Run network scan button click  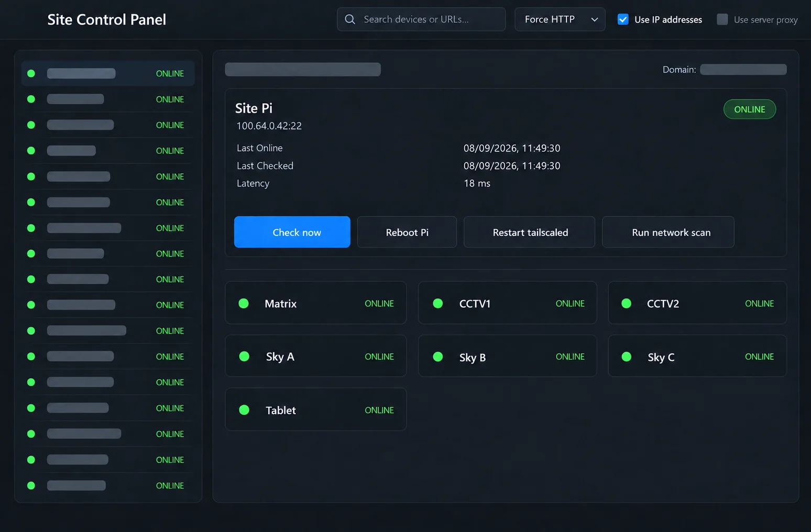[x=668, y=232]
